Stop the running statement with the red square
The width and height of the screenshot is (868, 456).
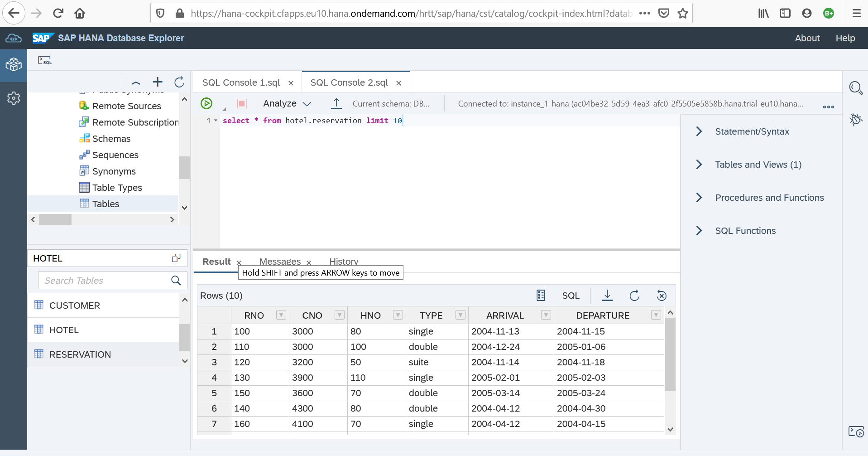tap(242, 103)
